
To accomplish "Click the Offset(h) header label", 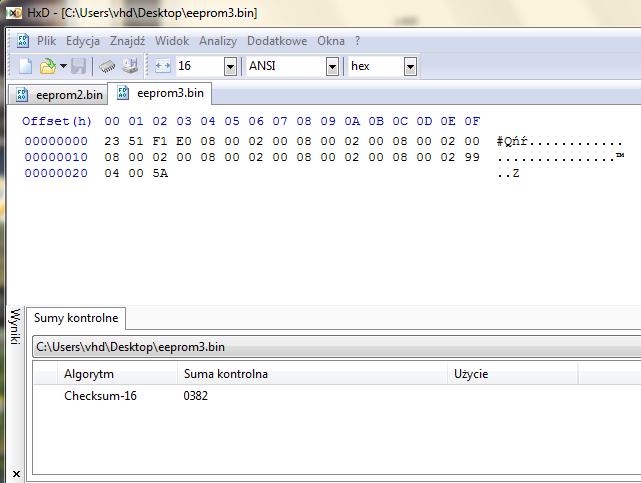I will pos(57,121).
